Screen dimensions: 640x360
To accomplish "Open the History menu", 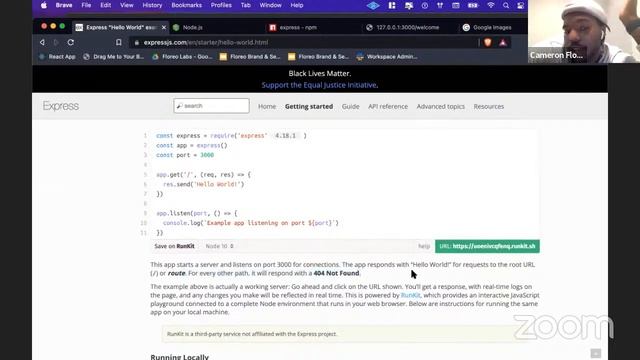I will [152, 5].
